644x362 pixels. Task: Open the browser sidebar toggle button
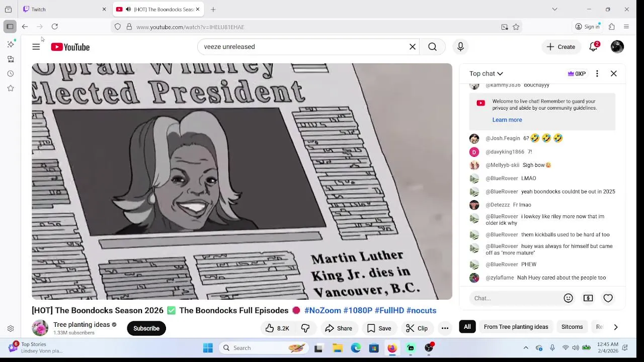coord(10,27)
